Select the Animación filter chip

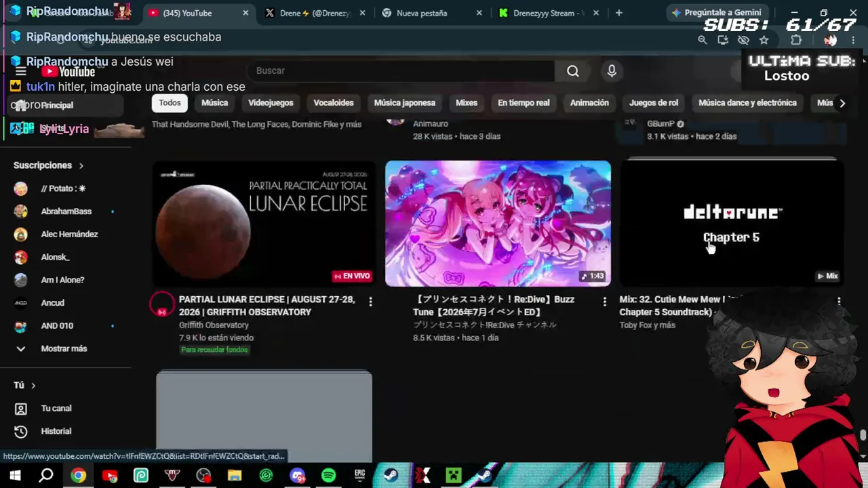click(x=589, y=103)
